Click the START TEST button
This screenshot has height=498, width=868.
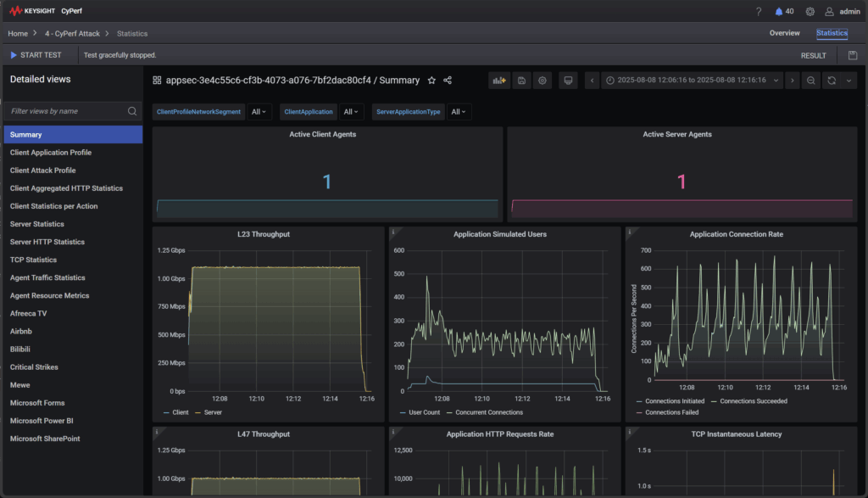point(36,55)
